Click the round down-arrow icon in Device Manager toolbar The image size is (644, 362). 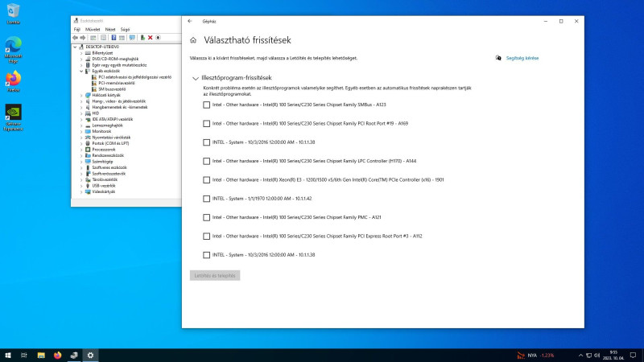point(158,38)
